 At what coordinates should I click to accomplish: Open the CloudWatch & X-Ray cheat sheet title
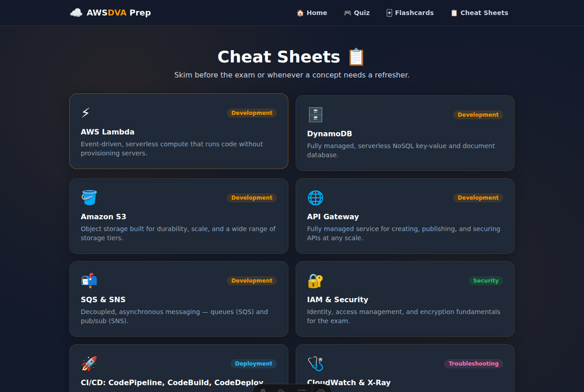click(349, 383)
